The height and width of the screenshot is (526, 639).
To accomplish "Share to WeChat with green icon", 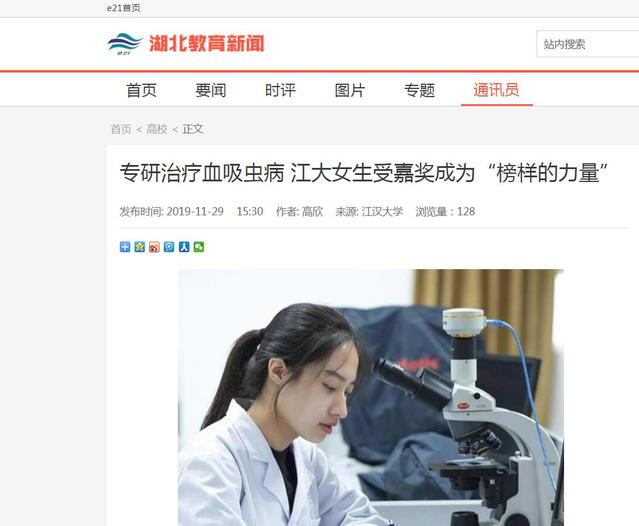I will [199, 247].
